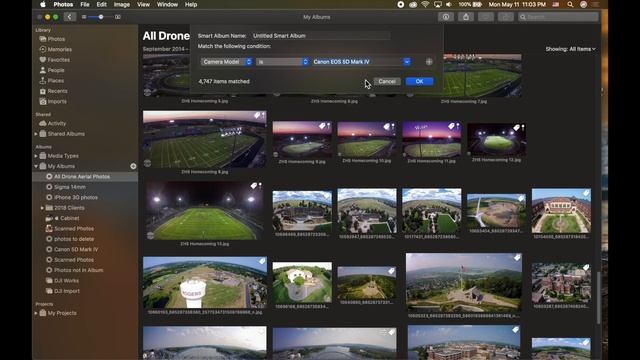Select the DHS Homecoming 12 thumbnail

[496, 140]
